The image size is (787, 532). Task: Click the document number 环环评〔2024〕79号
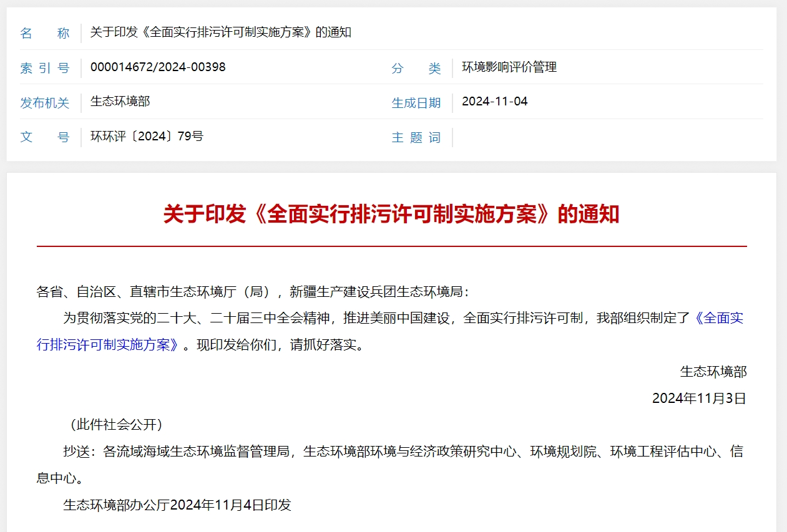coord(148,135)
